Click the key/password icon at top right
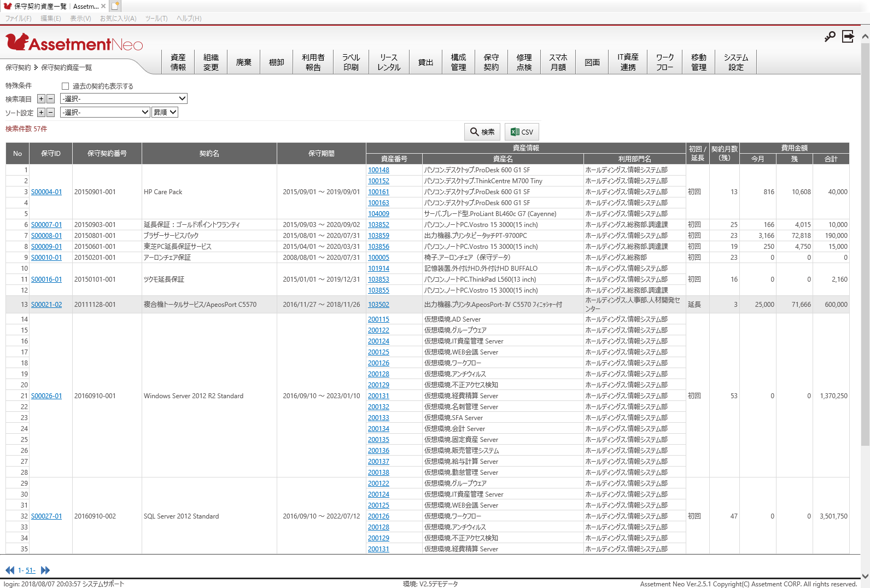 (830, 37)
